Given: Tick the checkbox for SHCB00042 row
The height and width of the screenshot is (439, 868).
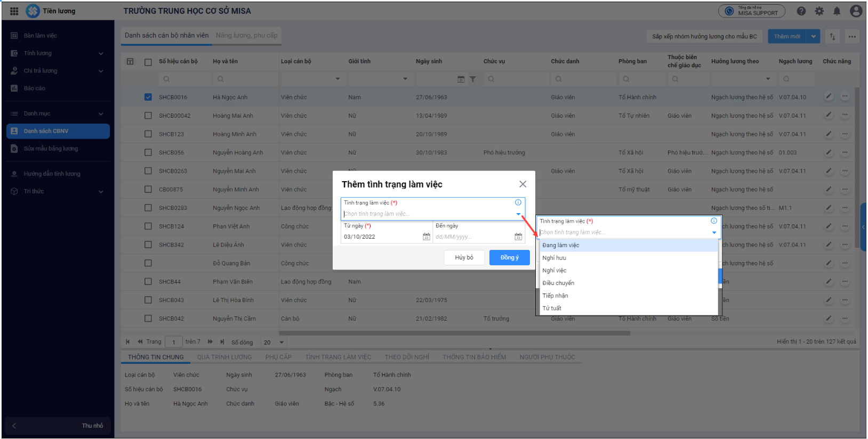Looking at the screenshot, I should (148, 116).
